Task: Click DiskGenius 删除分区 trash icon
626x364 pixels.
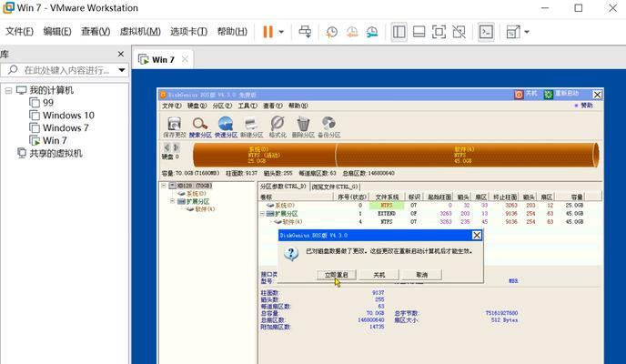Action: point(303,126)
